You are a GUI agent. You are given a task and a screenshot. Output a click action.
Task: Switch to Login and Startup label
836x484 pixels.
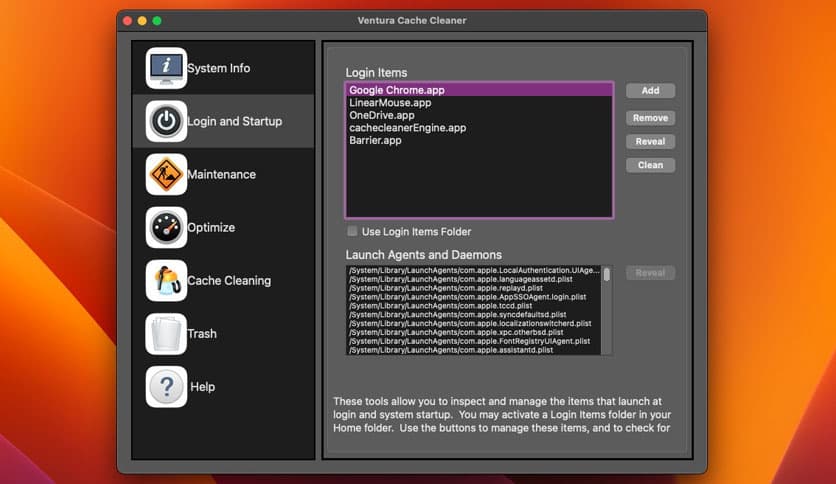coord(235,122)
